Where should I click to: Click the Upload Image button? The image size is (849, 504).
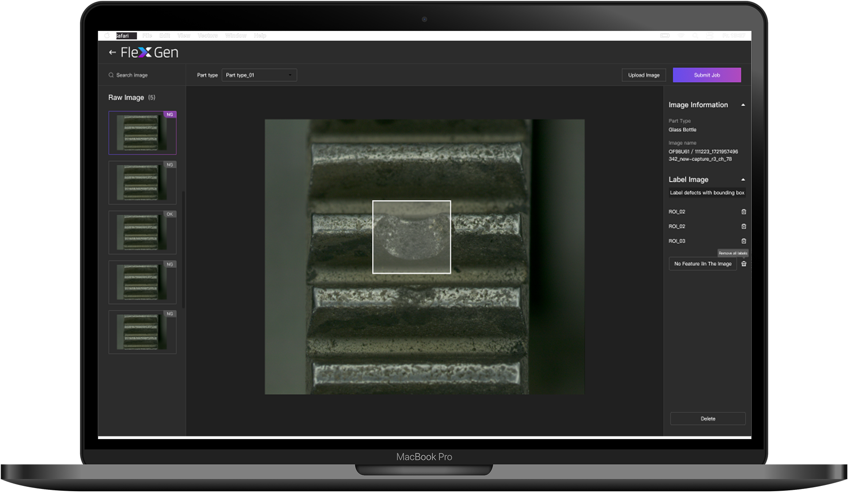(x=644, y=75)
